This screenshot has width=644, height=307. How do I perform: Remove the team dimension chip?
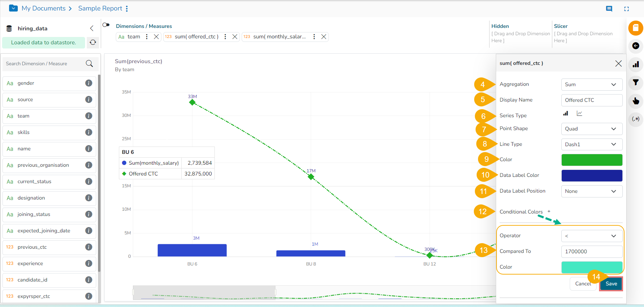tap(156, 37)
